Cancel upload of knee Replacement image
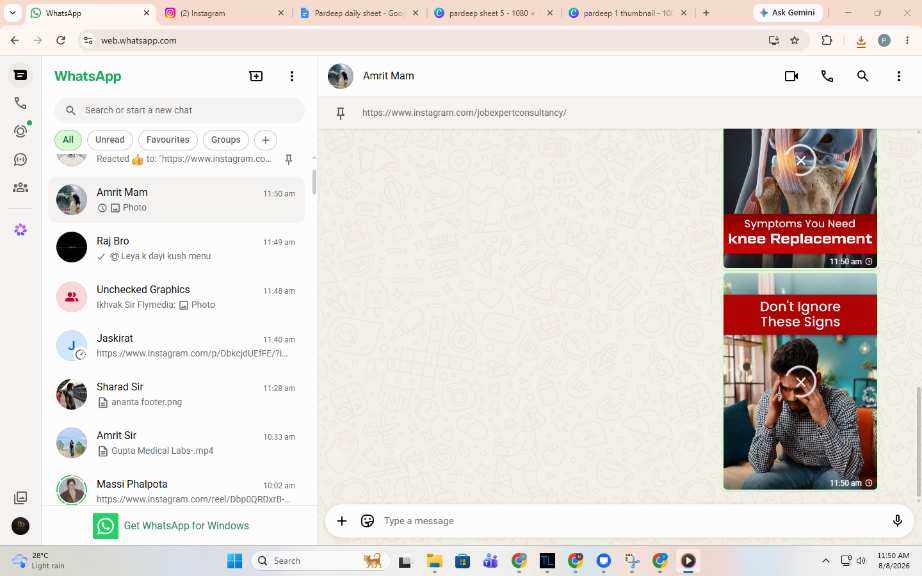Viewport: 922px width, 576px height. [x=800, y=160]
